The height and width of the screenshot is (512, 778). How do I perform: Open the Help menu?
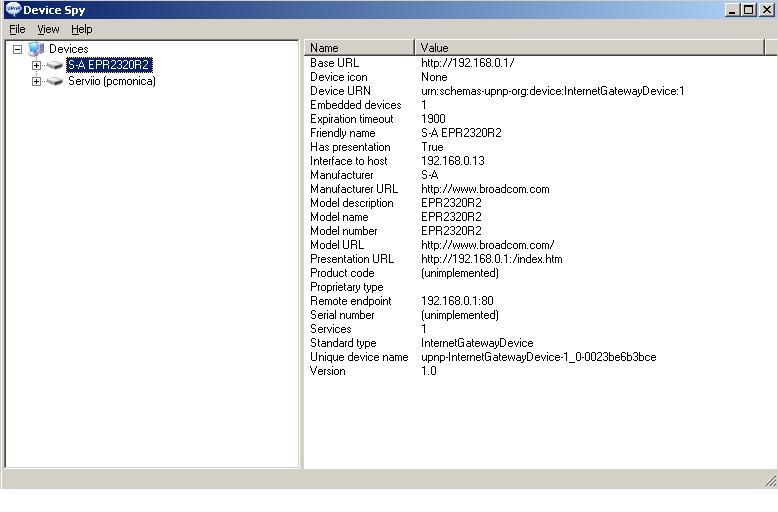[x=82, y=29]
